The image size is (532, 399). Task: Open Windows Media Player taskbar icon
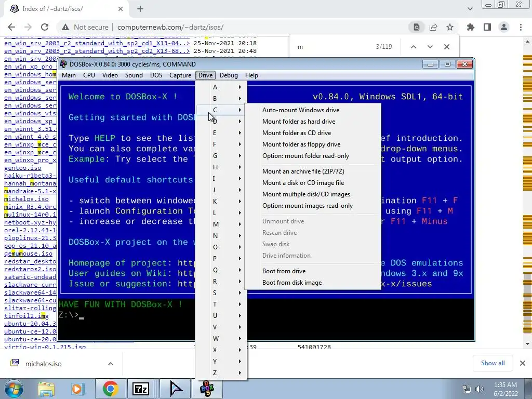[x=77, y=389]
